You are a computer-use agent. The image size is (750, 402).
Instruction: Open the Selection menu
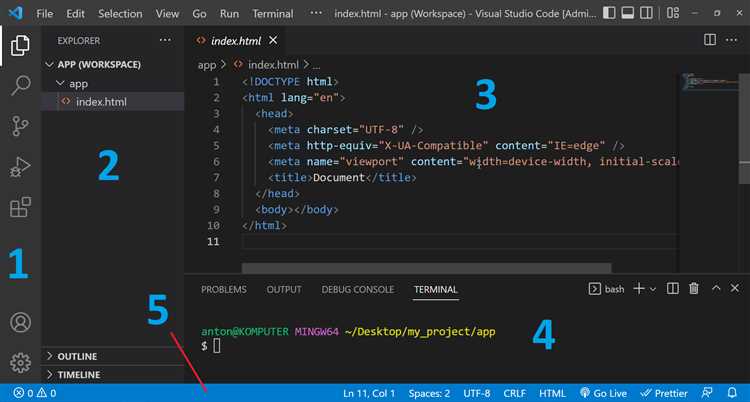(x=120, y=14)
